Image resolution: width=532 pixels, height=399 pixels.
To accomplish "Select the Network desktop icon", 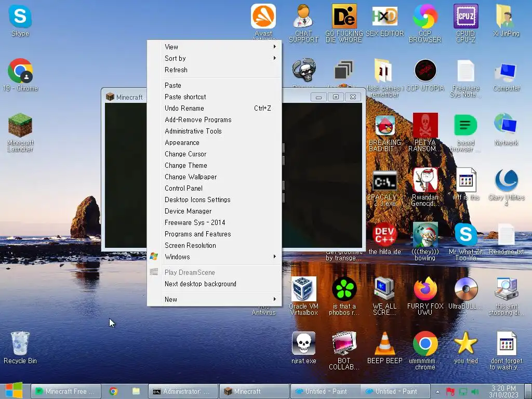I will click(506, 129).
